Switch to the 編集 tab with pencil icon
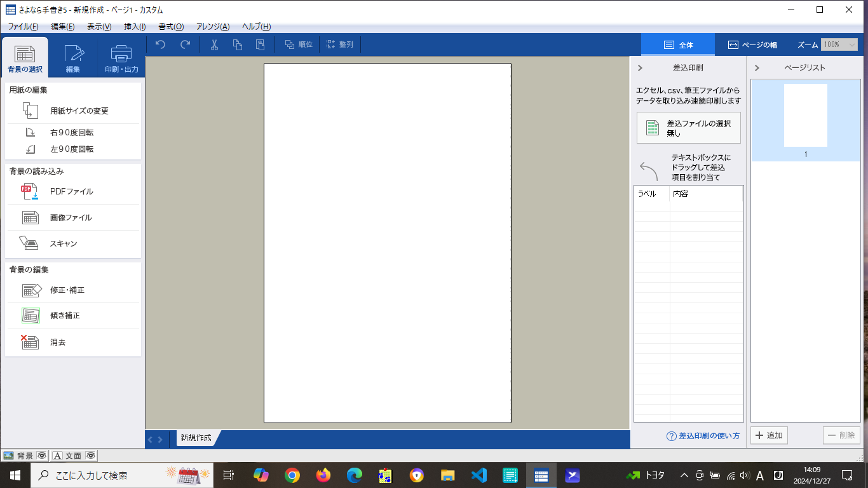 coord(73,58)
